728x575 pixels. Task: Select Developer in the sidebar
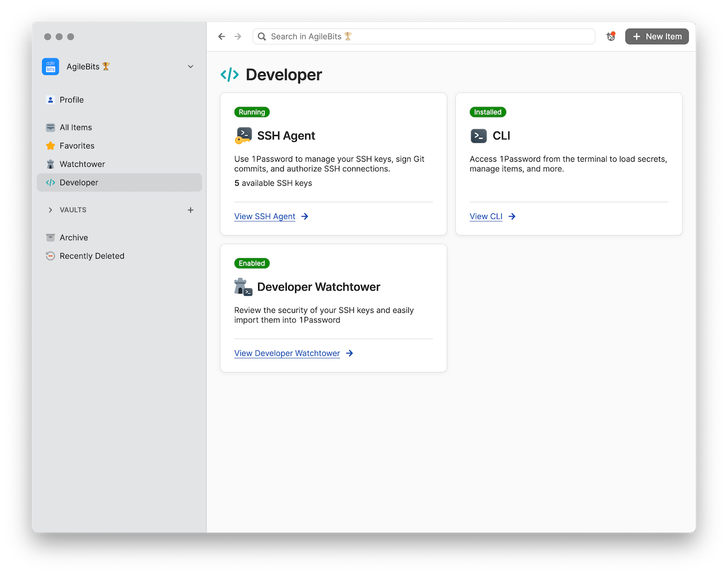[x=79, y=182]
